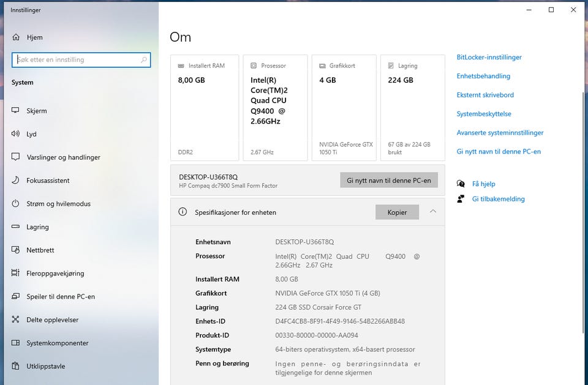Click the Få hjelp chat icon

tap(461, 184)
